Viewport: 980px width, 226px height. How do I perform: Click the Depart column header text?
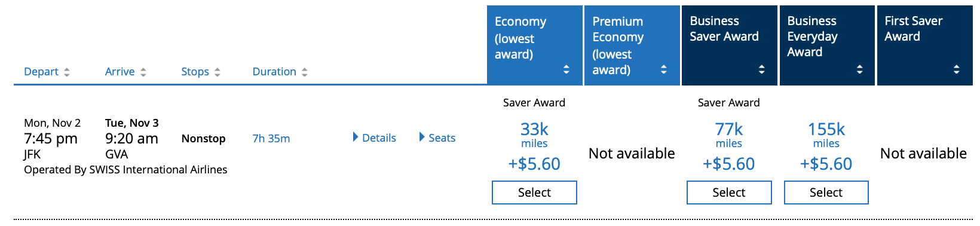click(41, 72)
